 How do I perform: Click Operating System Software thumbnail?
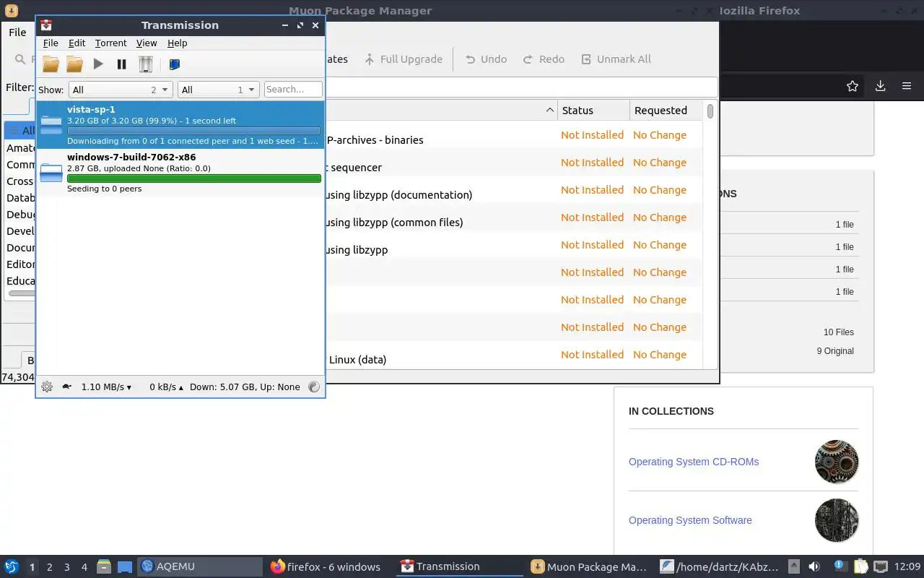tap(837, 520)
